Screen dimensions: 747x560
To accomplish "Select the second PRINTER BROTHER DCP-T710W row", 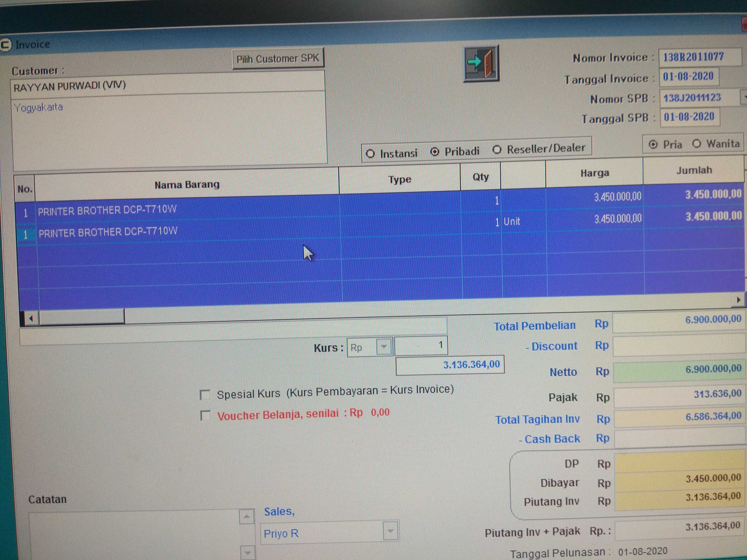I will (108, 232).
